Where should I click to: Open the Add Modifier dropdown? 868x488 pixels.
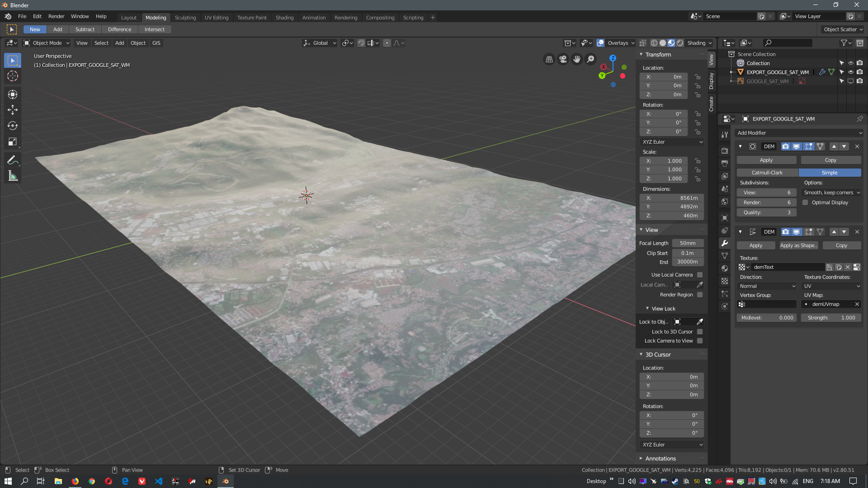pyautogui.click(x=799, y=133)
